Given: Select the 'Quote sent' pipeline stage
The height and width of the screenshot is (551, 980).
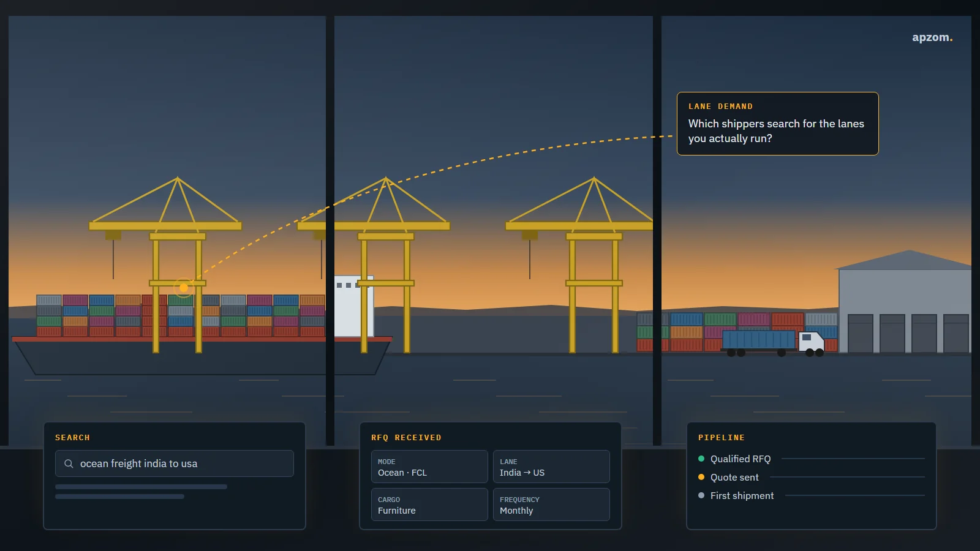Looking at the screenshot, I should (x=812, y=477).
